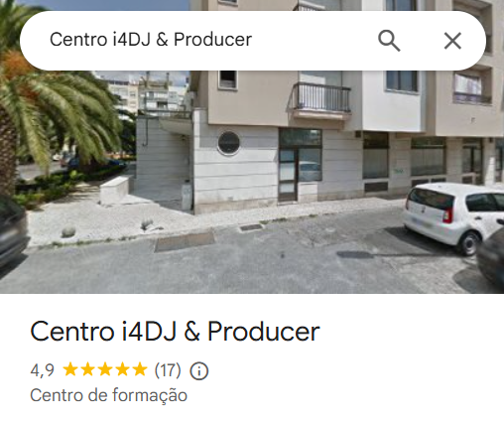Open the rating info circle icon

199,370
